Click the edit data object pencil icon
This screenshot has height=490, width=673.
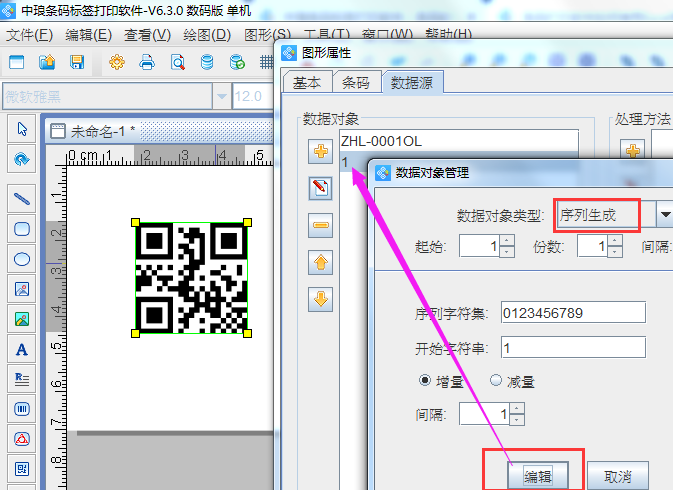[x=321, y=188]
